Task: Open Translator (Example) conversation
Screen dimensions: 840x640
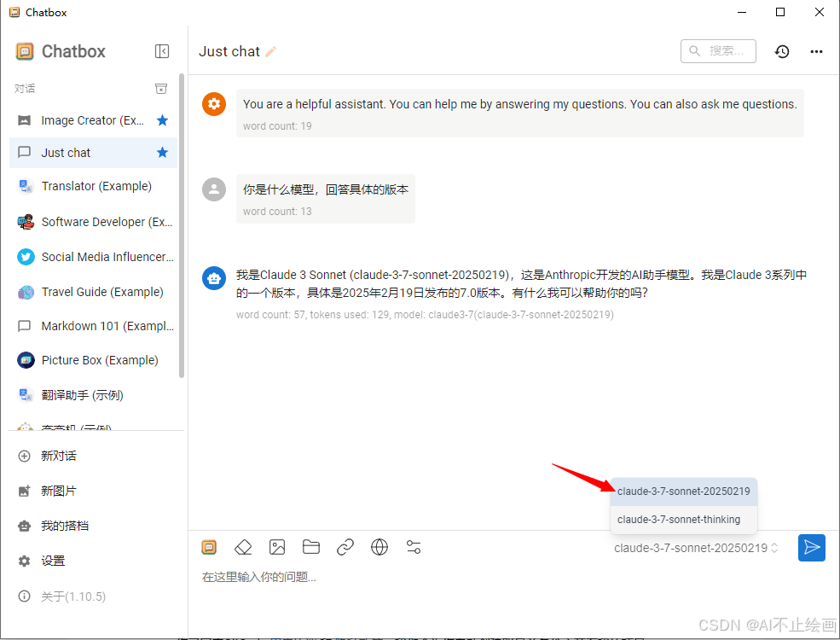Action: 93,186
